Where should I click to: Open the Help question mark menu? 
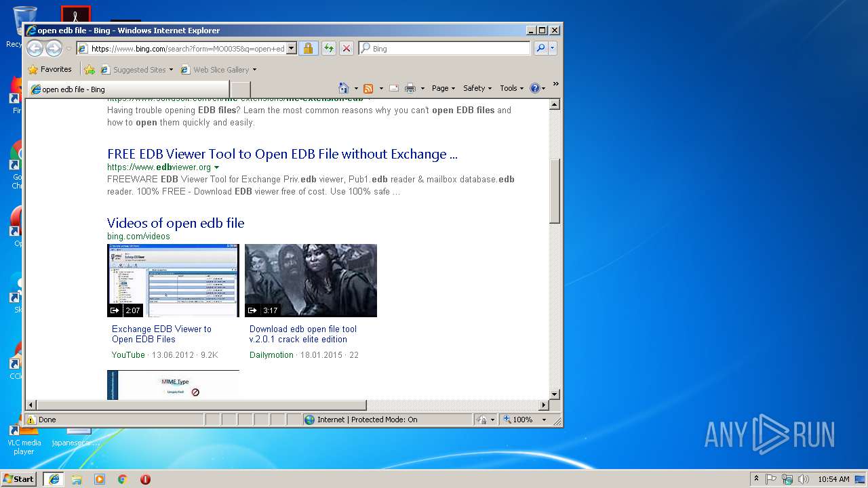tap(537, 88)
